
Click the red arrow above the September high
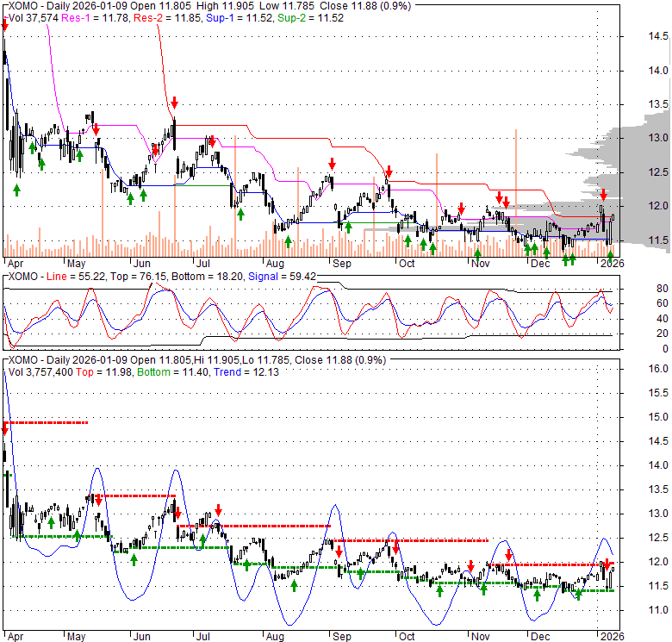(331, 164)
